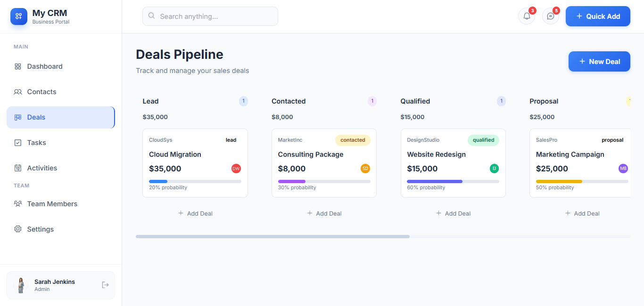Click the horizontal pipeline scrollbar
Viewport: 644px width, 306px height.
272,236
